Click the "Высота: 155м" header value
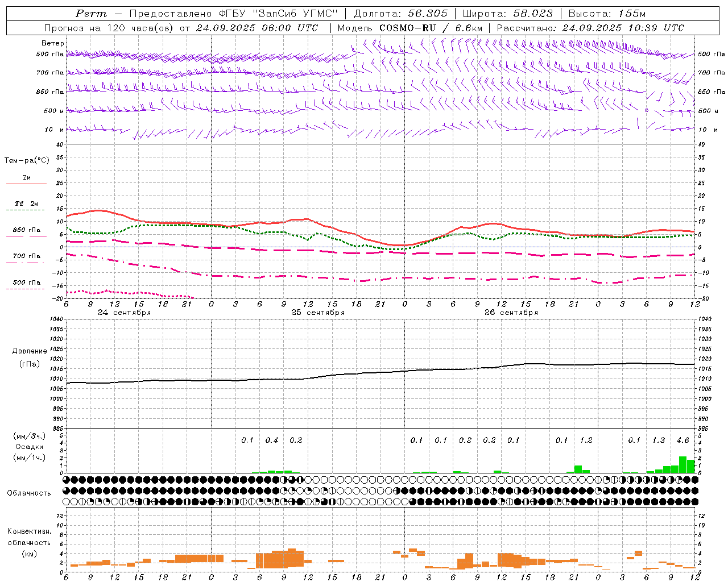The width and height of the screenshot is (728, 582). [607, 14]
